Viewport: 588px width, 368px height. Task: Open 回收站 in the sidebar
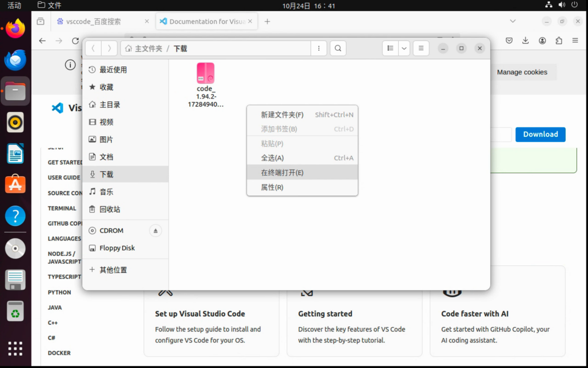125,209
